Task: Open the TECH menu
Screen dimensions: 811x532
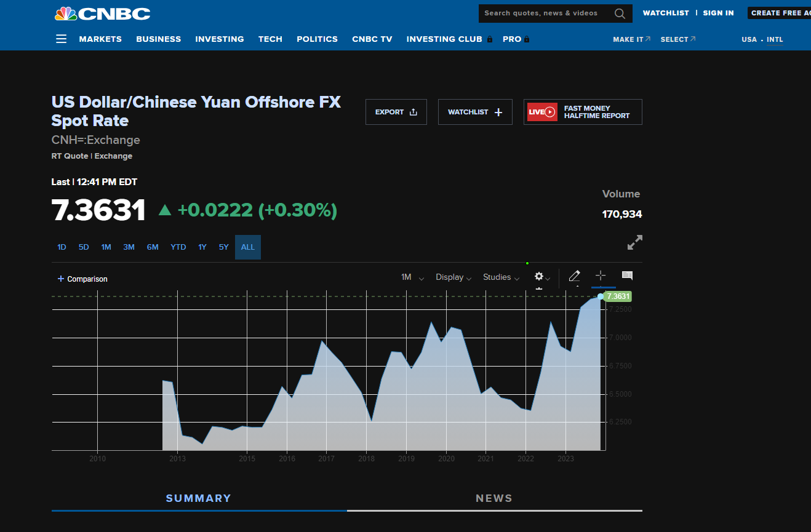Action: [270, 39]
